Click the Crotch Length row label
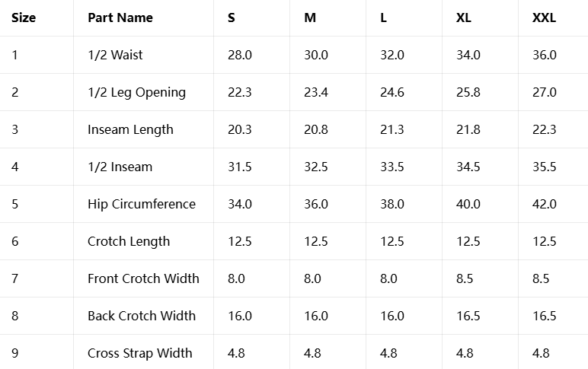This screenshot has height=369, width=588. coord(129,241)
